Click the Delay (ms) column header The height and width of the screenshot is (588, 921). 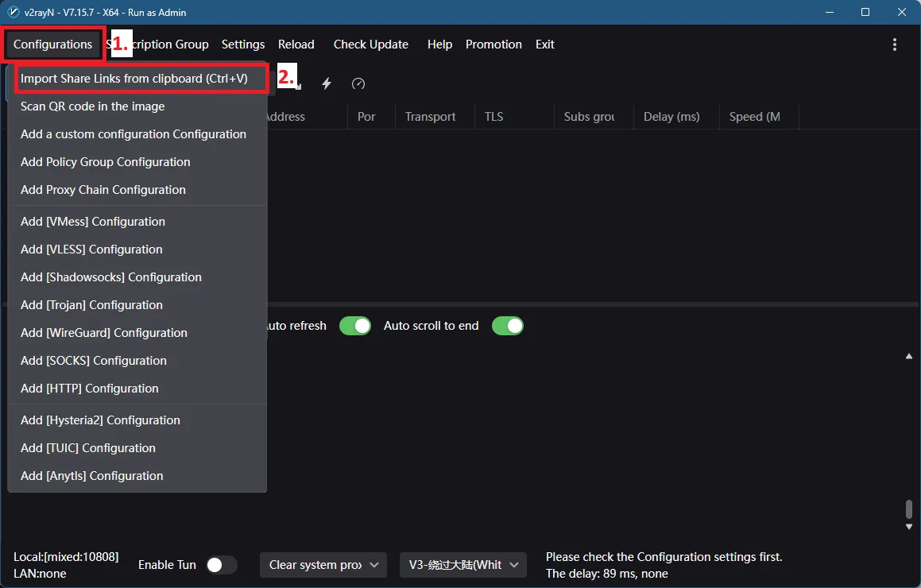point(671,117)
